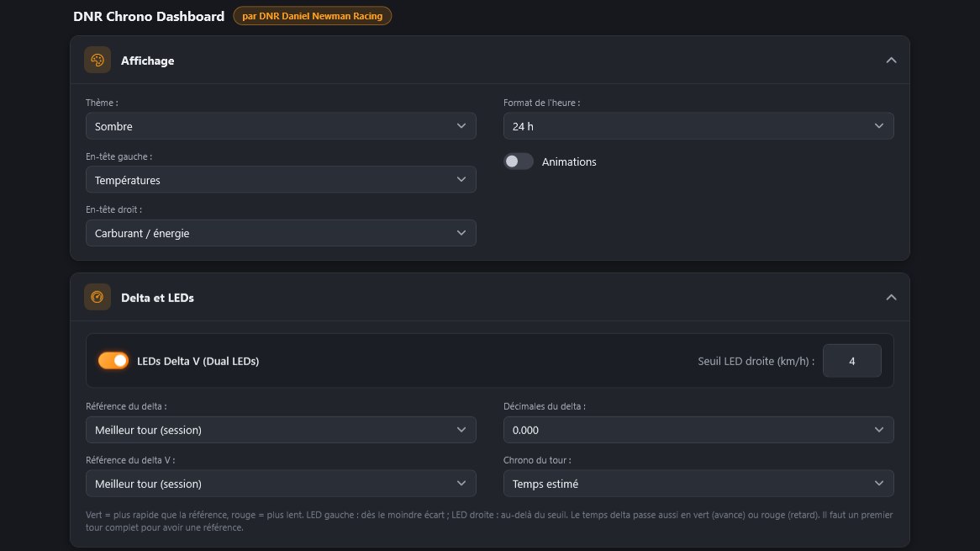
Task: Open the Format de l'heure dropdown
Action: 698,125
